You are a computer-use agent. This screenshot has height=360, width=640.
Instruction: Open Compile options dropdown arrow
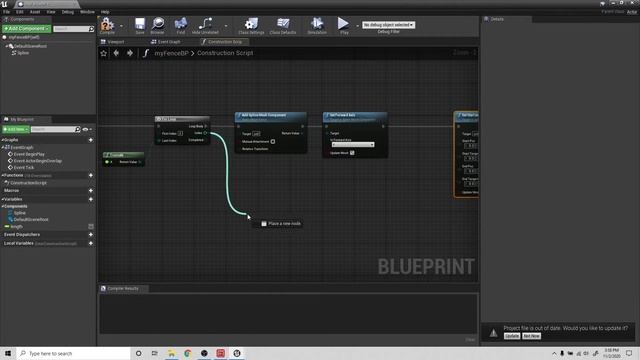point(121,26)
